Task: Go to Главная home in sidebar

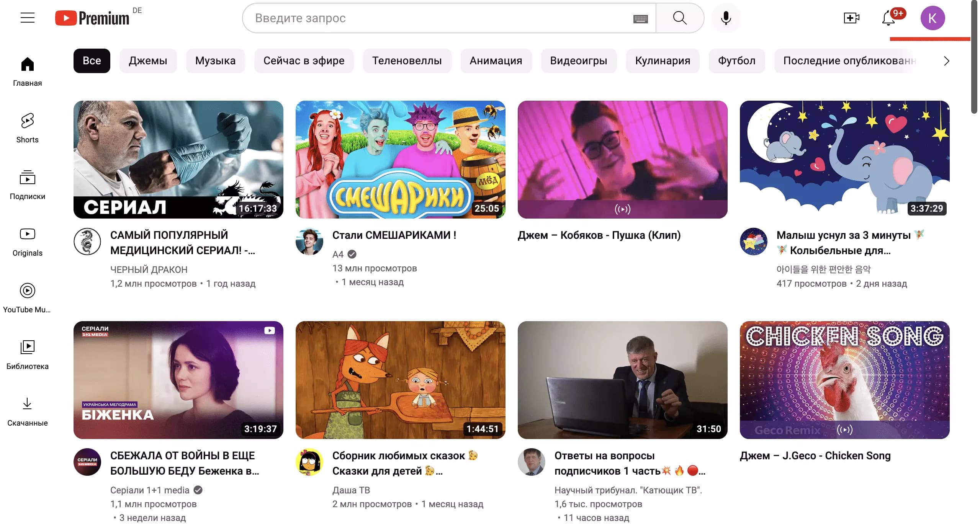Action: [27, 72]
